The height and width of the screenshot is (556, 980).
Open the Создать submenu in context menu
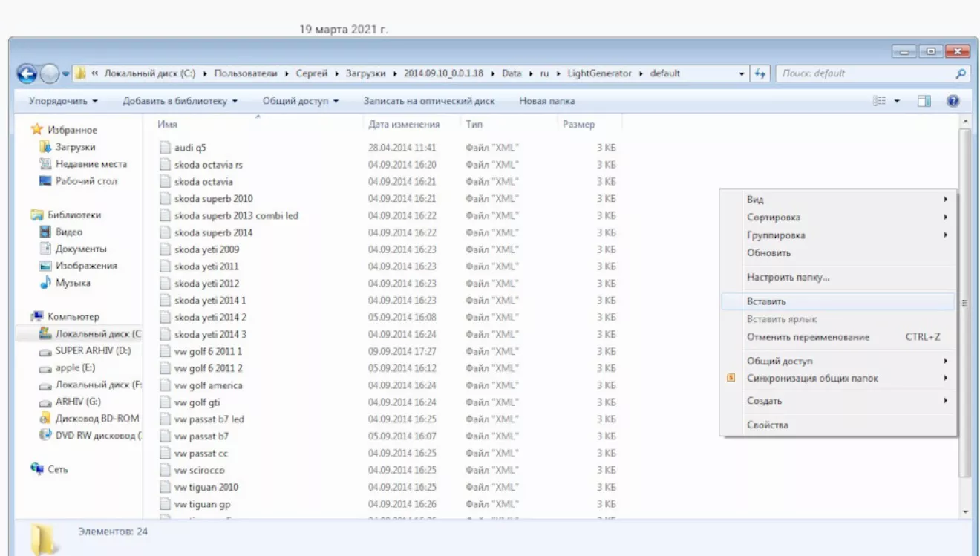pos(765,401)
